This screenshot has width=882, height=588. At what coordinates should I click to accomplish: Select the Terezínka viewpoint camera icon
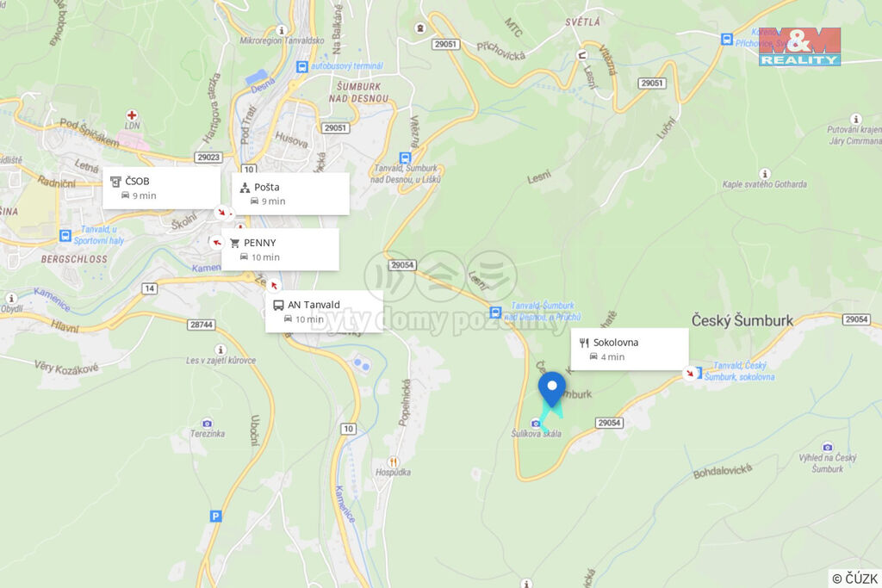pos(207,424)
